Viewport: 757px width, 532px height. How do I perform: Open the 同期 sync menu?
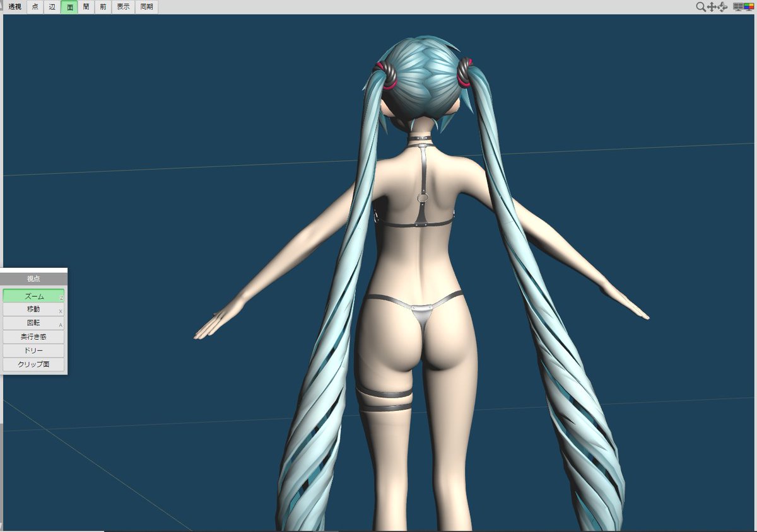[x=146, y=7]
